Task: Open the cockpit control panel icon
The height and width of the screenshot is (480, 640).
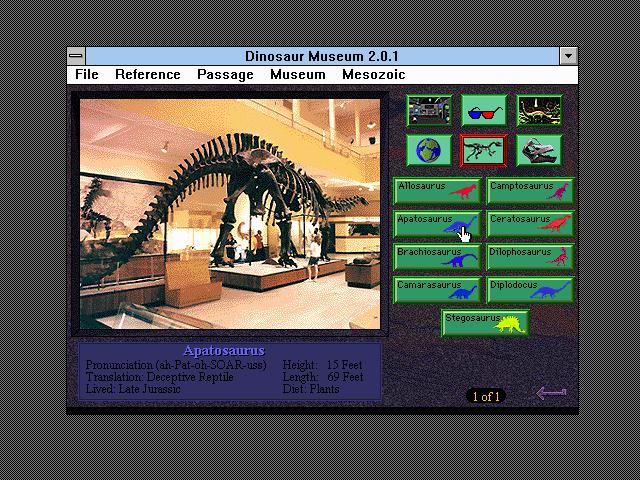Action: [429, 110]
